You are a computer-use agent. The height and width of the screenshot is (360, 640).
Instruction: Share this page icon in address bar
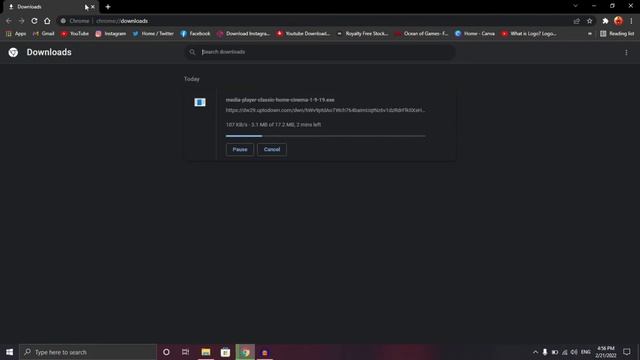[577, 21]
